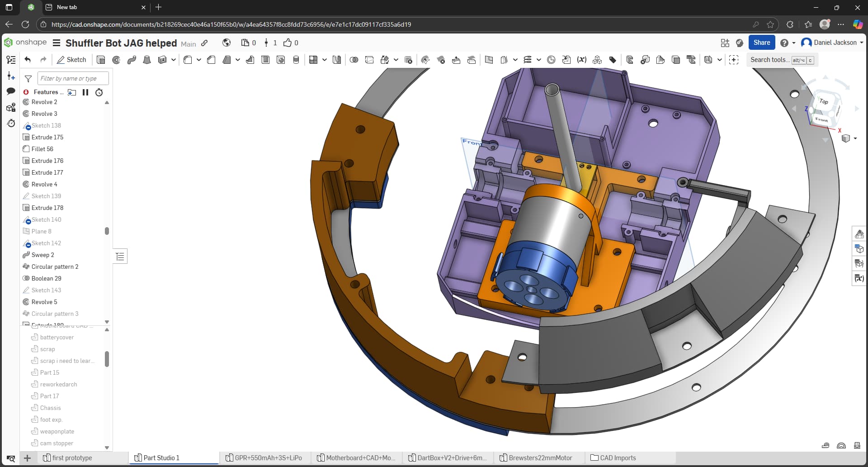Pause feature regeneration with the pause button
This screenshot has width=868, height=467.
(x=85, y=92)
